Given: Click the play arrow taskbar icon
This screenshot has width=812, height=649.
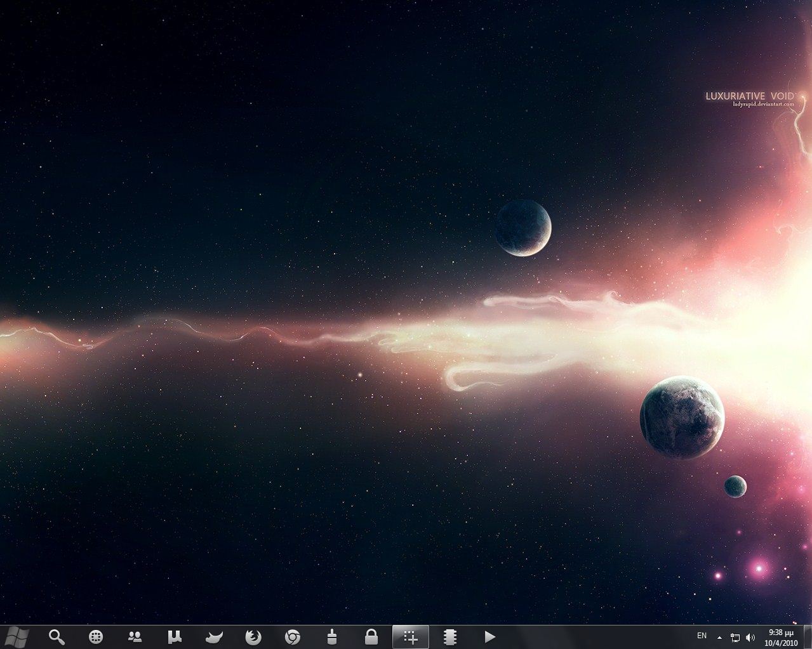Looking at the screenshot, I should coord(489,636).
